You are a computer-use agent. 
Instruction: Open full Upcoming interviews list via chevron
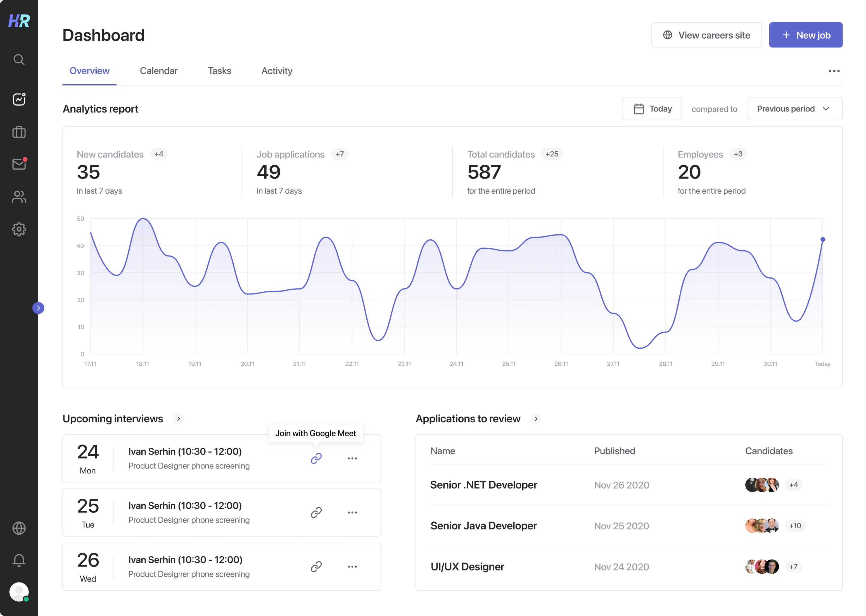[178, 419]
